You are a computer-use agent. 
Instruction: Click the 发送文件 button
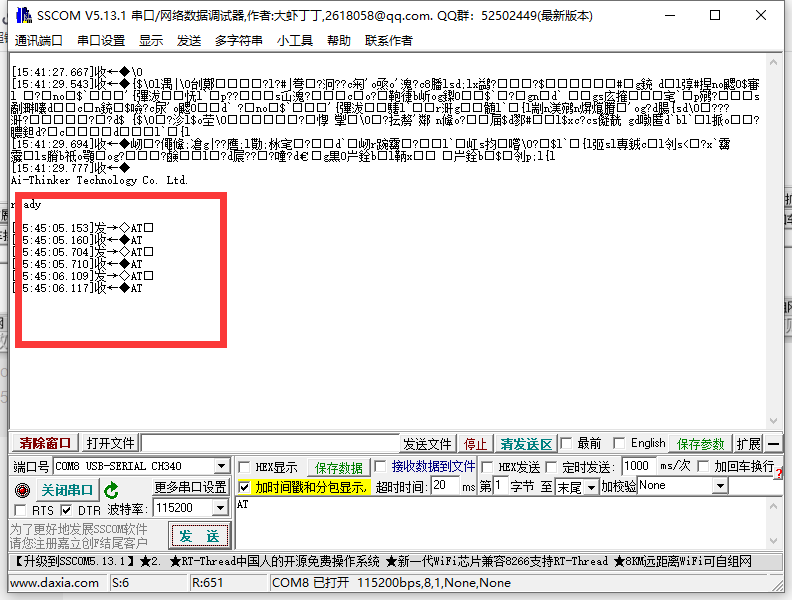[427, 444]
